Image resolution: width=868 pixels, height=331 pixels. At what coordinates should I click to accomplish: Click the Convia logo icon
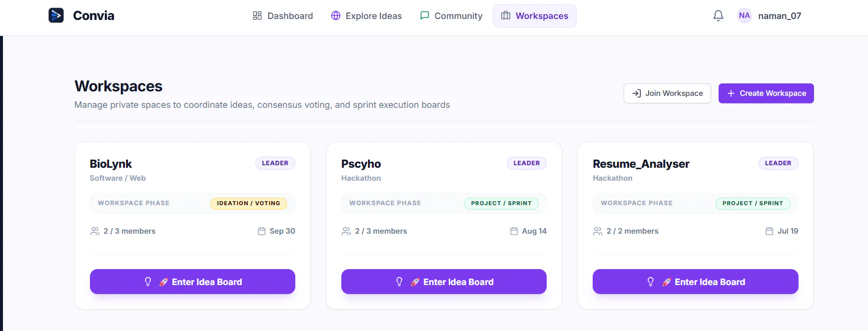(56, 15)
